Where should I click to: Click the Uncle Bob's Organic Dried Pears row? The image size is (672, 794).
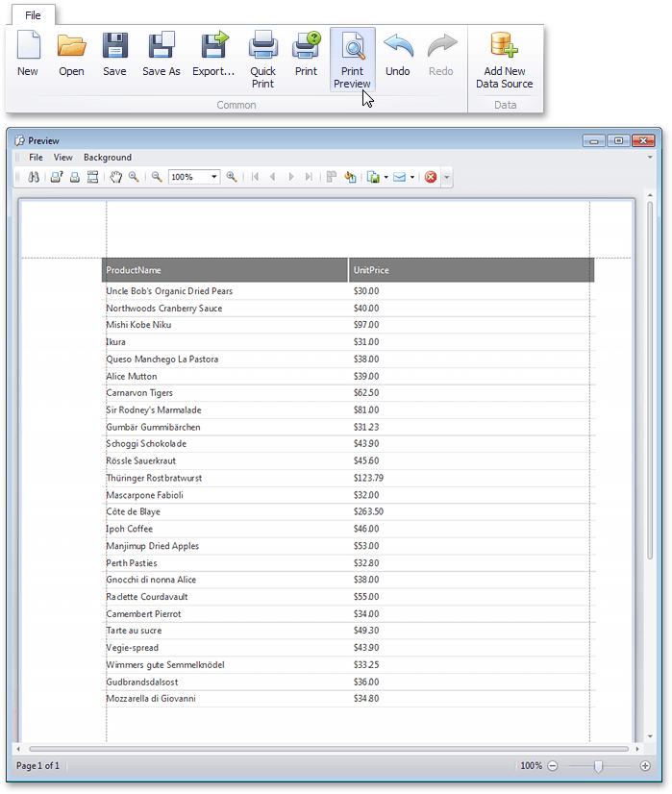348,291
